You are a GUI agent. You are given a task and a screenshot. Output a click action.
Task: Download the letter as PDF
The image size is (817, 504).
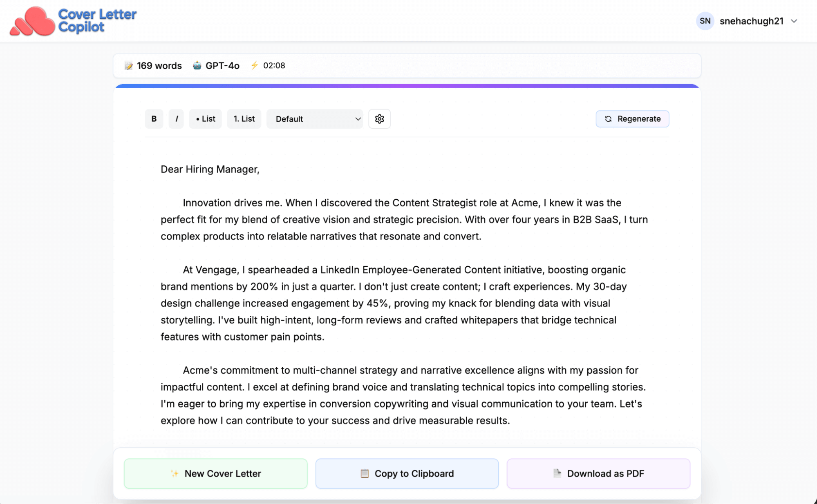pos(598,473)
